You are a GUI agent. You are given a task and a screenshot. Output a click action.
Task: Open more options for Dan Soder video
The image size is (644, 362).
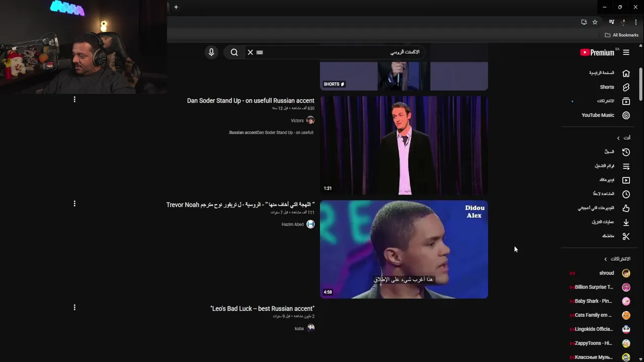click(74, 100)
